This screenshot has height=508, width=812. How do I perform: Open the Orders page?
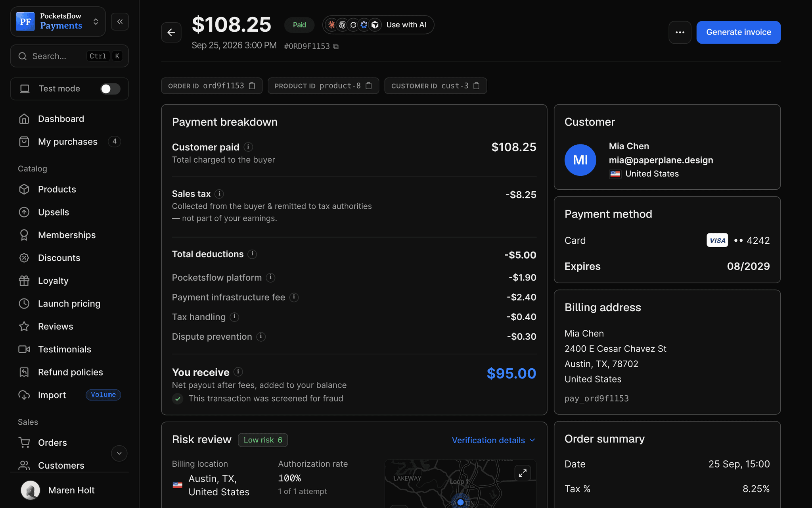click(69, 443)
